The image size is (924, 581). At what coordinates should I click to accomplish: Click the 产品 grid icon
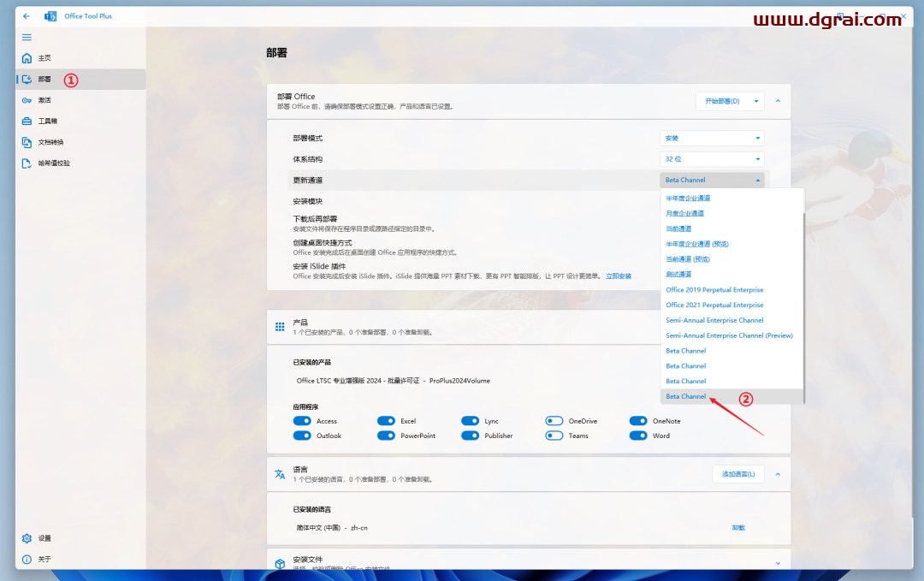280,327
